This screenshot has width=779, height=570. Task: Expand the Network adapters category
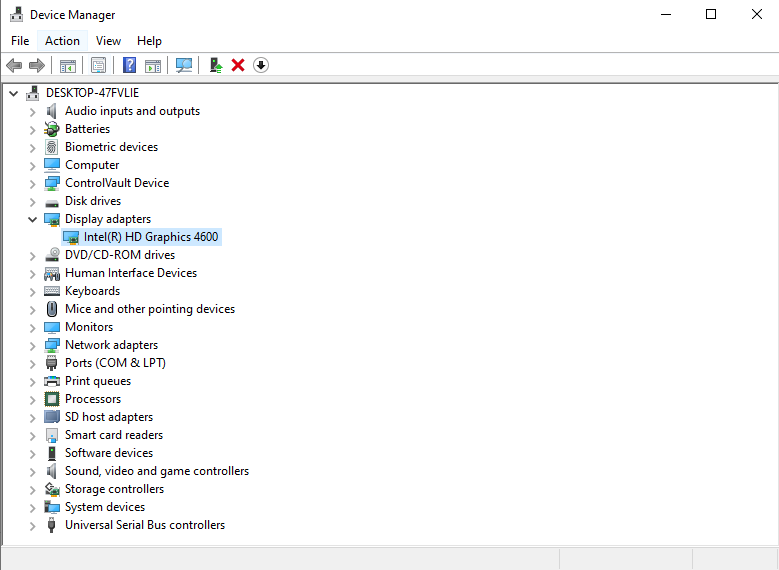tap(32, 345)
